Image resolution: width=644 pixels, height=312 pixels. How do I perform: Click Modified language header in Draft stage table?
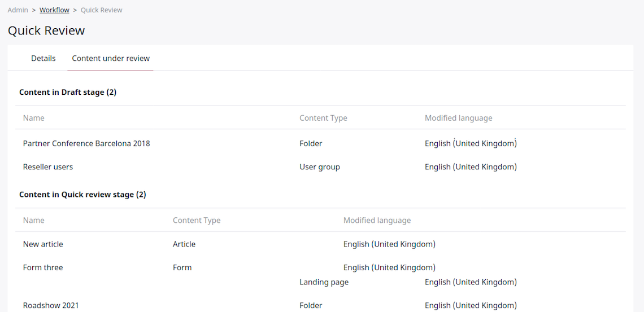[x=458, y=118]
